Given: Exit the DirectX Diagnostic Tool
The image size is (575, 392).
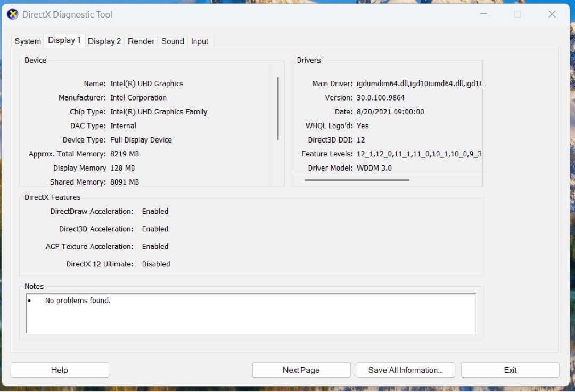Looking at the screenshot, I should (510, 370).
